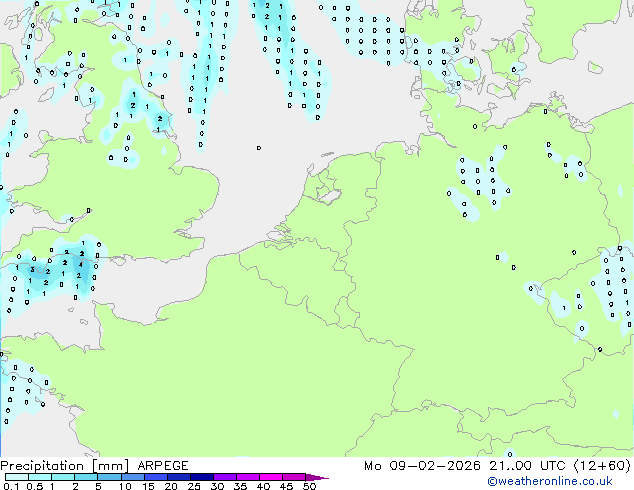The image size is (634, 490).
Task: Click the '10' legend scale label
Action: click(x=125, y=486)
